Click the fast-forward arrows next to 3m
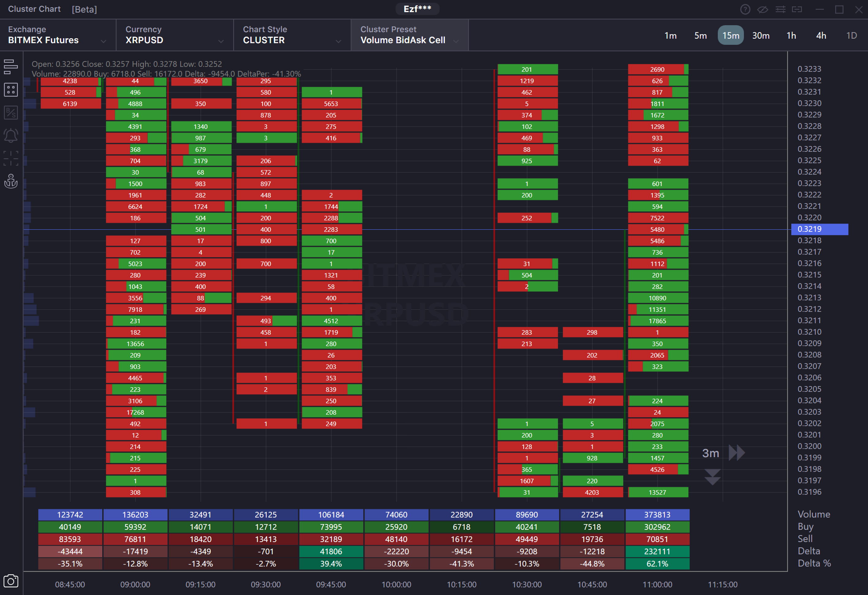 click(737, 453)
